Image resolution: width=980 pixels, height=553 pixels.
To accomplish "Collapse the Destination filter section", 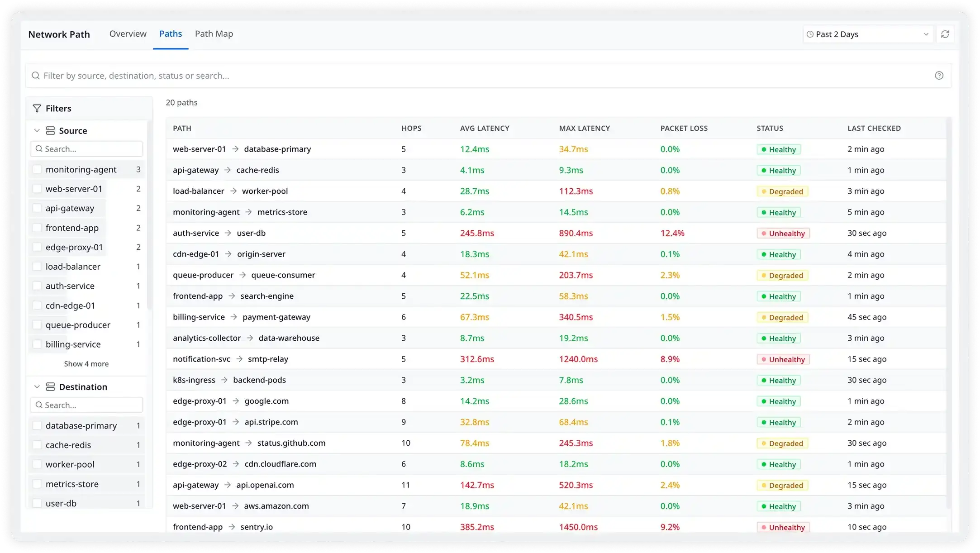I will 37,386.
